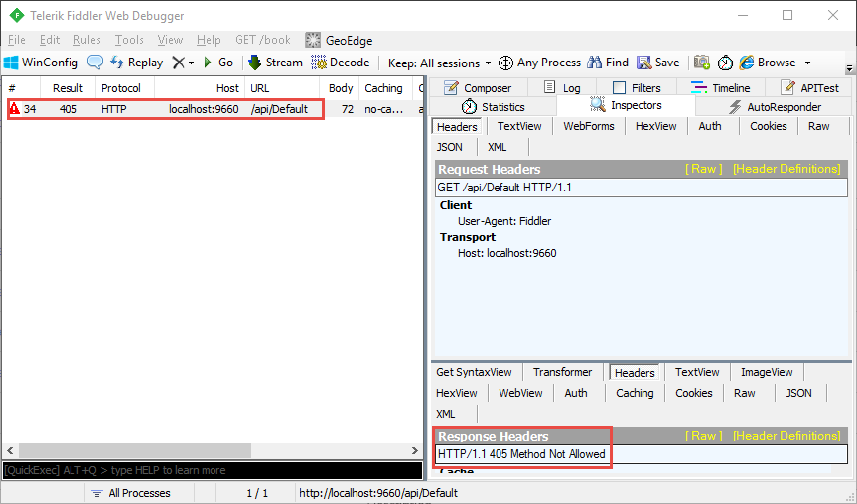Click the Host: localhost:9660 header line

tap(506, 253)
